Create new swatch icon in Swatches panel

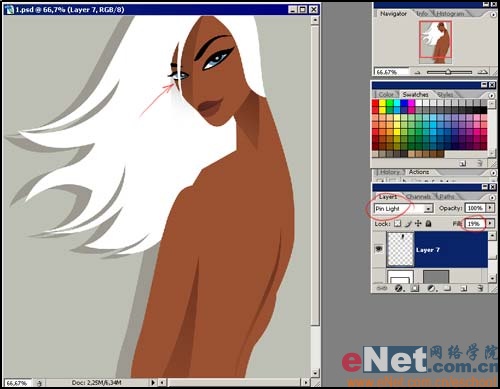click(x=463, y=163)
